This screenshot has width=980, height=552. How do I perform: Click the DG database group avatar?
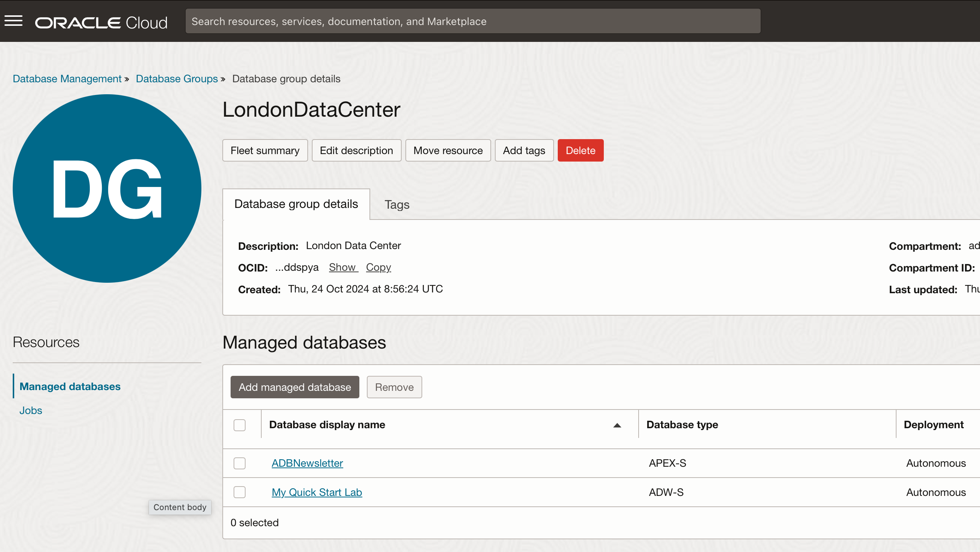pos(107,188)
